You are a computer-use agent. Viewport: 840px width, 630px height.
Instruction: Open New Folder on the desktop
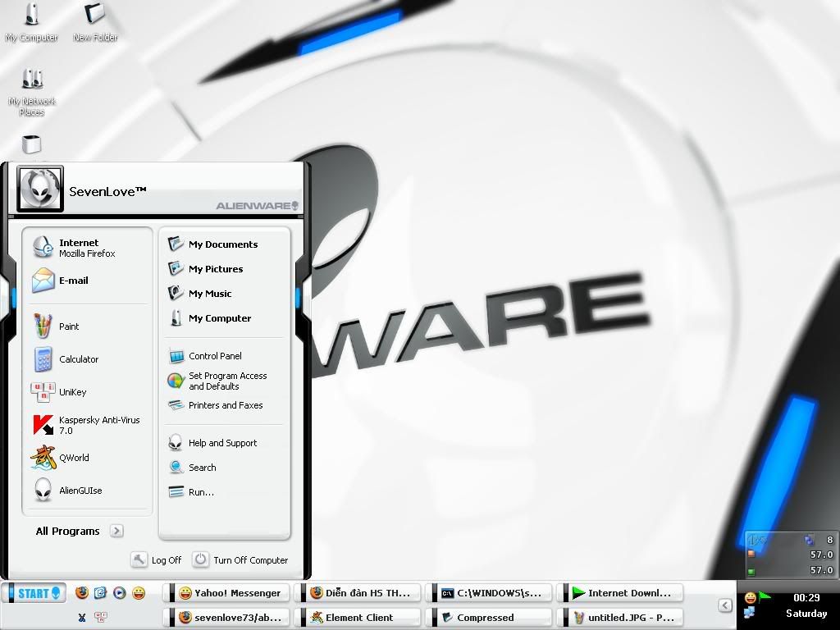pos(95,22)
